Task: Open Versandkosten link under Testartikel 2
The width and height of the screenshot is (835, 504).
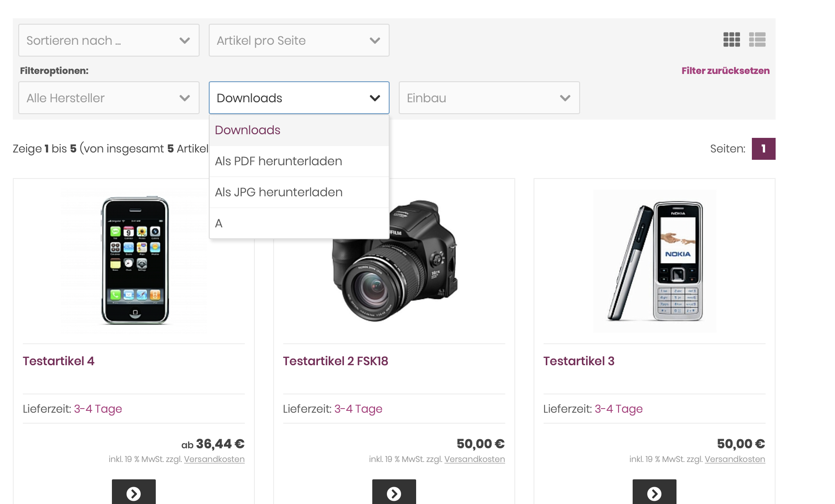Action: point(474,459)
